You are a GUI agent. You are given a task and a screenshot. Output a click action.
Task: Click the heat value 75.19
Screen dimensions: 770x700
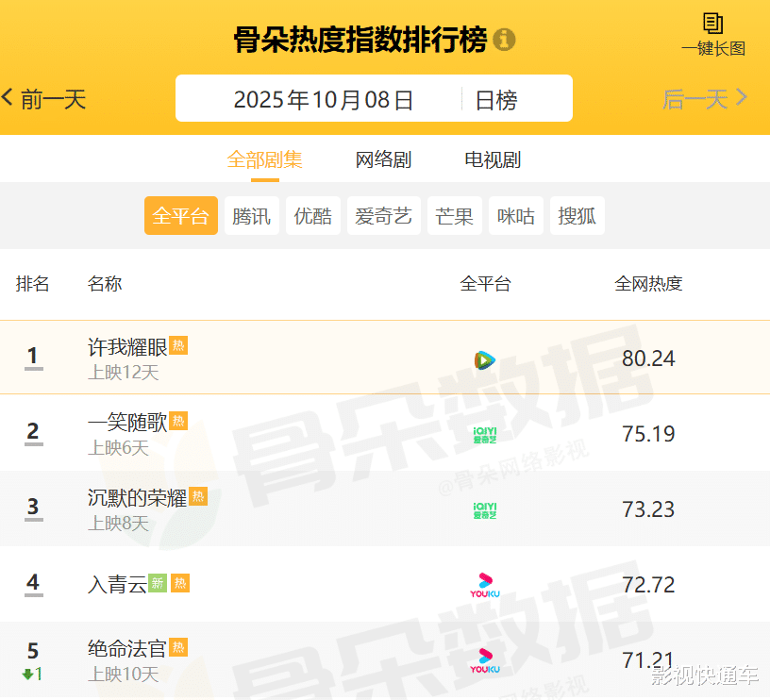point(648,434)
